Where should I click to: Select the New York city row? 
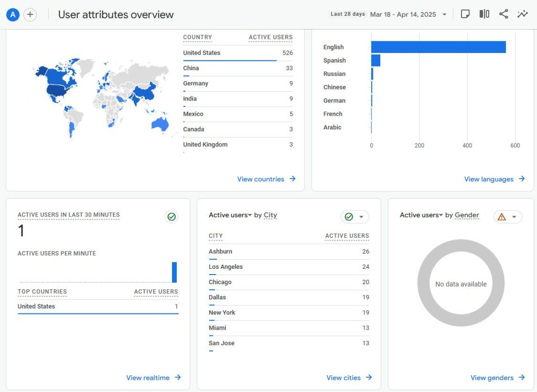pyautogui.click(x=289, y=312)
